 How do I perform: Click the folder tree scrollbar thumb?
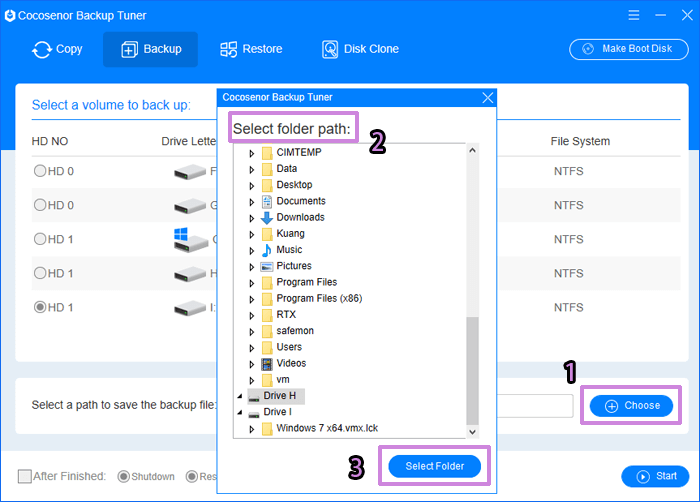click(472, 371)
